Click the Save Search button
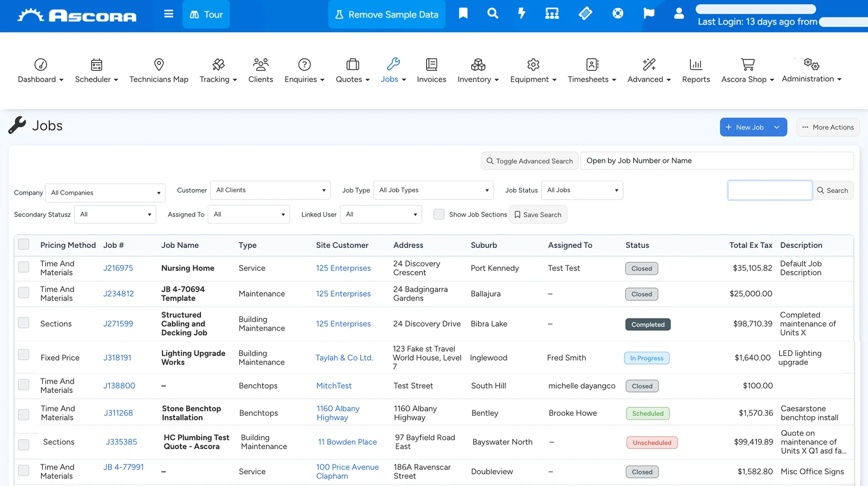 point(538,215)
